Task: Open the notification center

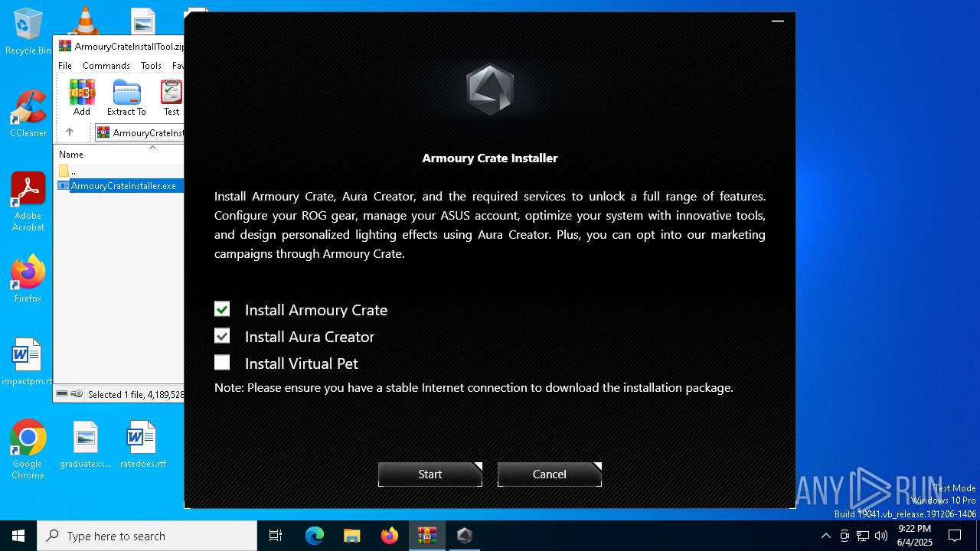Action: pyautogui.click(x=955, y=536)
